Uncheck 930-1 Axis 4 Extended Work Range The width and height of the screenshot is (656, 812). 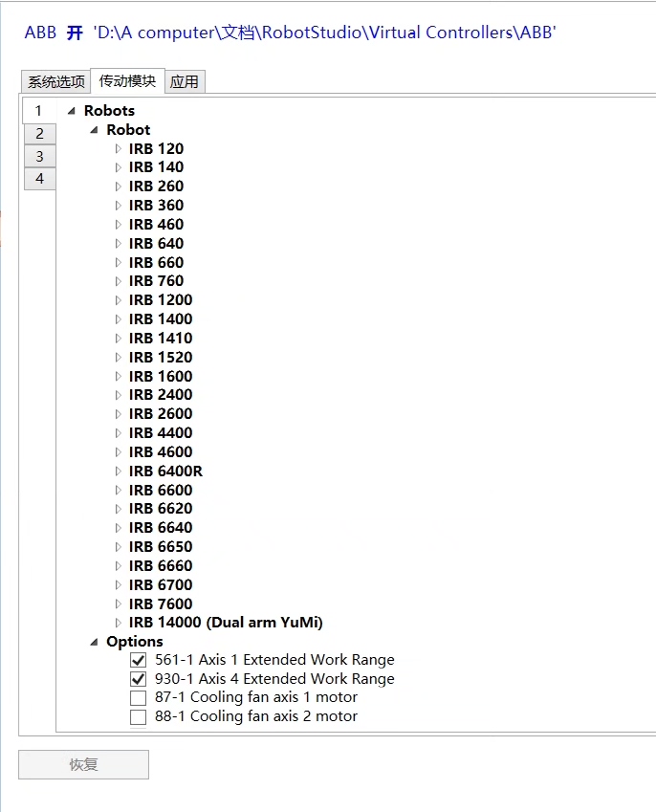[139, 679]
